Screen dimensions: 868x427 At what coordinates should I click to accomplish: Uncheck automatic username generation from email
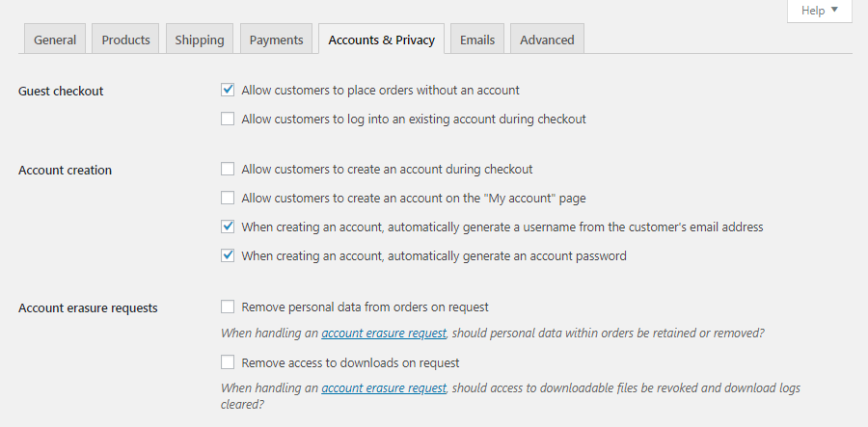(x=228, y=227)
